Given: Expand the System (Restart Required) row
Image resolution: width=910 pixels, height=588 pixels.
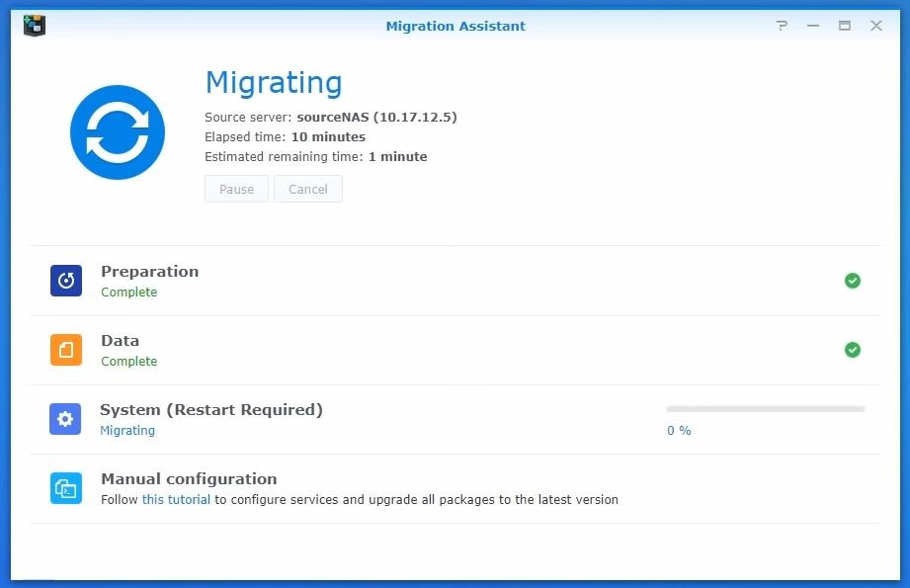Looking at the screenshot, I should [395, 419].
